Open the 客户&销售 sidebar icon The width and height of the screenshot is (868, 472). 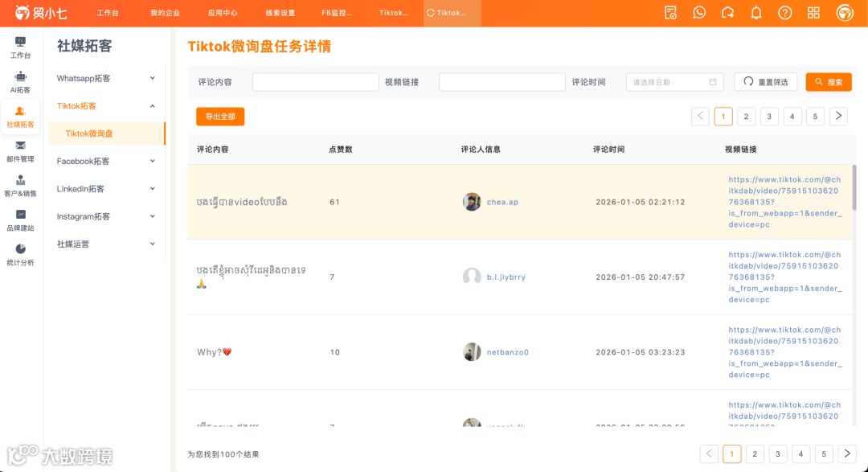[20, 180]
